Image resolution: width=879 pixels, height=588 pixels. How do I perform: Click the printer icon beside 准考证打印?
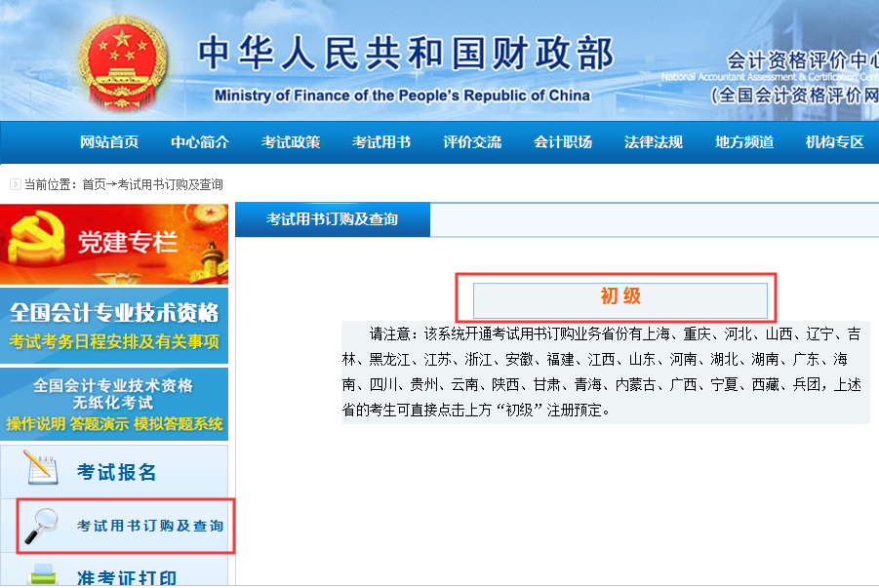(x=43, y=575)
